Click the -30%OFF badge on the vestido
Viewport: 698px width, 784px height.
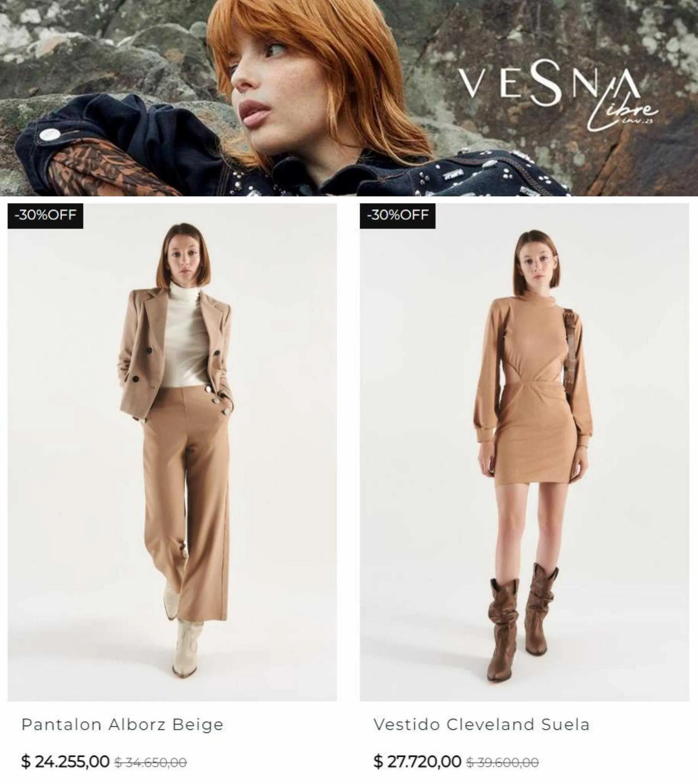coord(397,215)
